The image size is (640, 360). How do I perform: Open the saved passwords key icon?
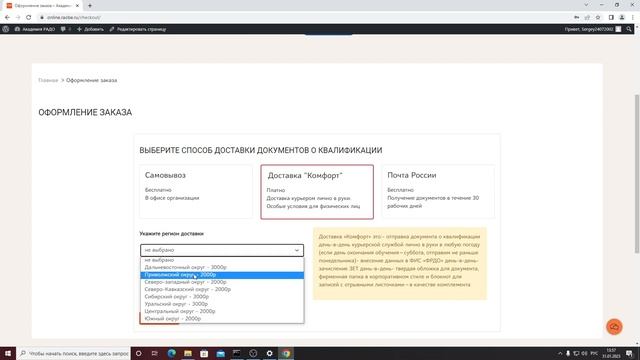576,18
